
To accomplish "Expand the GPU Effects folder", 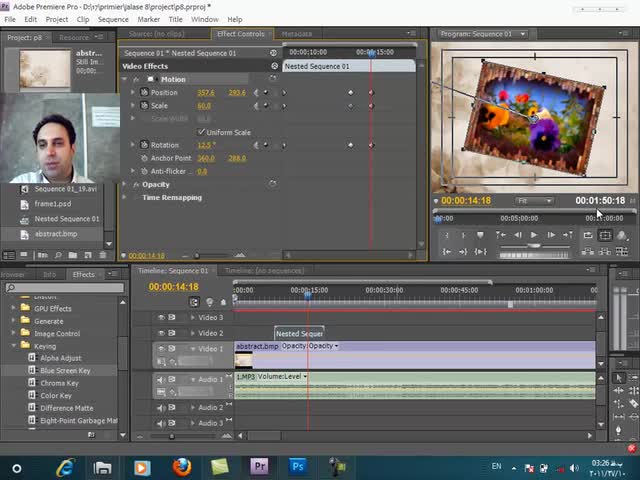I will (14, 309).
